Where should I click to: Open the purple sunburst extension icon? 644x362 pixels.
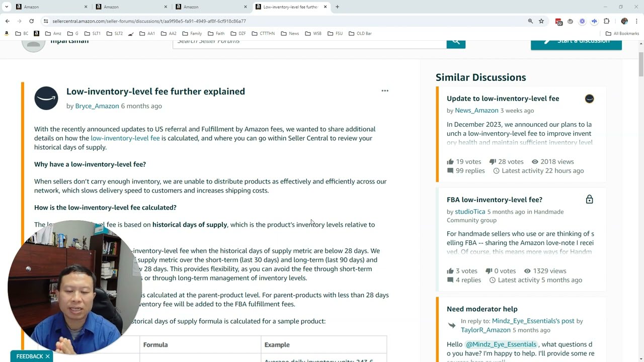coord(582,21)
